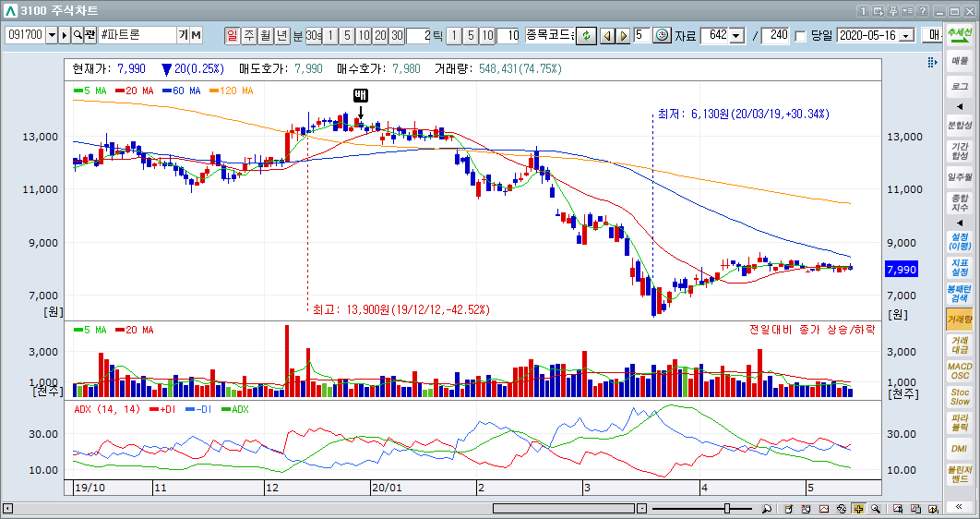Click the scrollbar left arrow at bottom

[x=7, y=509]
